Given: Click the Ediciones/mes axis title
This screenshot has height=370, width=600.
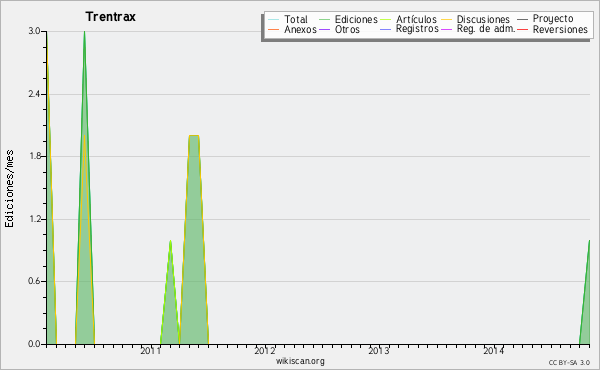Looking at the screenshot, I should [x=9, y=189].
